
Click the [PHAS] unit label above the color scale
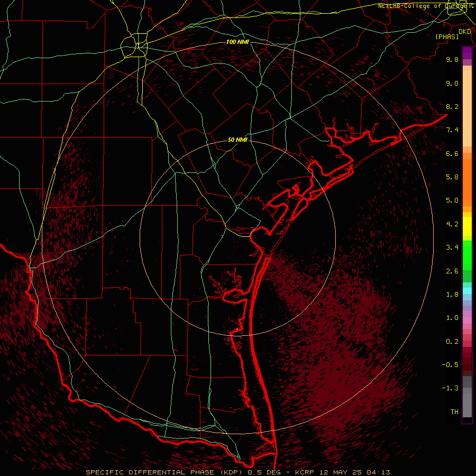447,37
